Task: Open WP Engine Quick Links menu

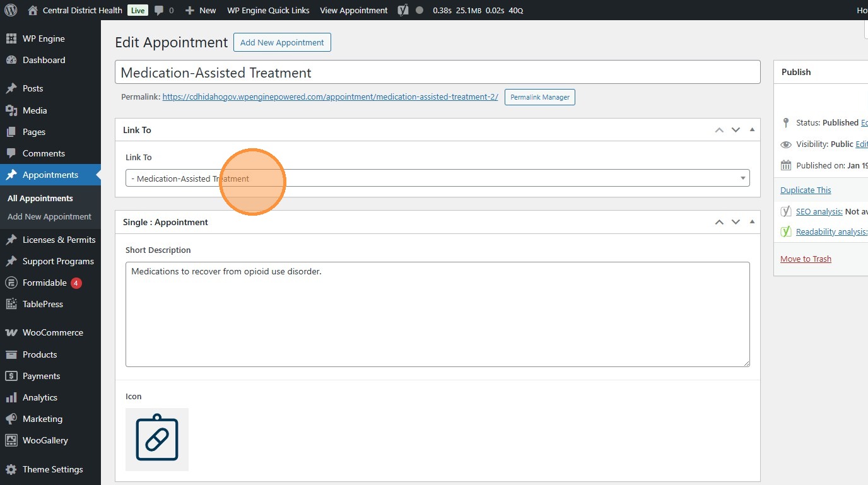Action: 268,10
